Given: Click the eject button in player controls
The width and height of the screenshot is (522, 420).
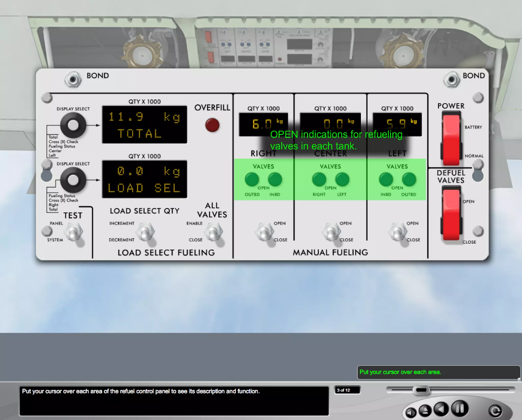Looking at the screenshot, I should (x=425, y=410).
